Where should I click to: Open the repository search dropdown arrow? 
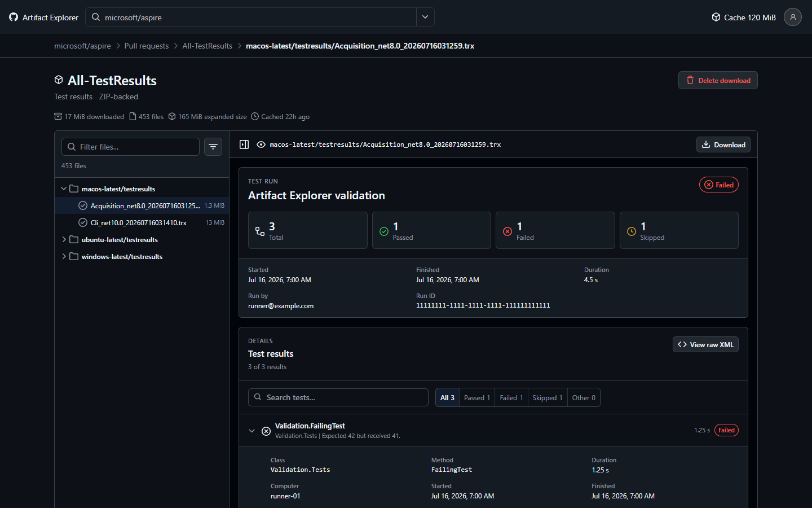click(425, 17)
